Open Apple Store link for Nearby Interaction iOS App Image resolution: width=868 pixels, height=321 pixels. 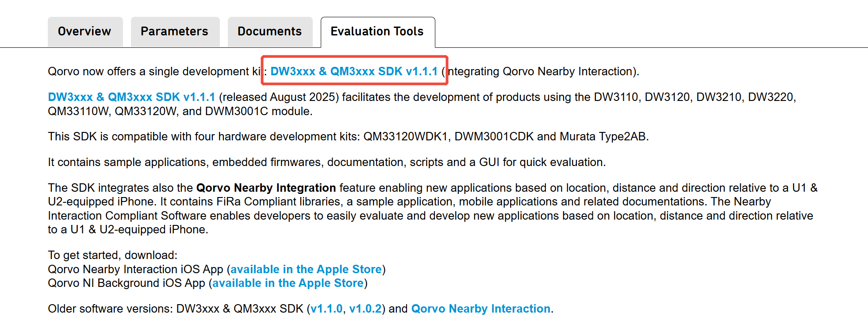tap(306, 269)
